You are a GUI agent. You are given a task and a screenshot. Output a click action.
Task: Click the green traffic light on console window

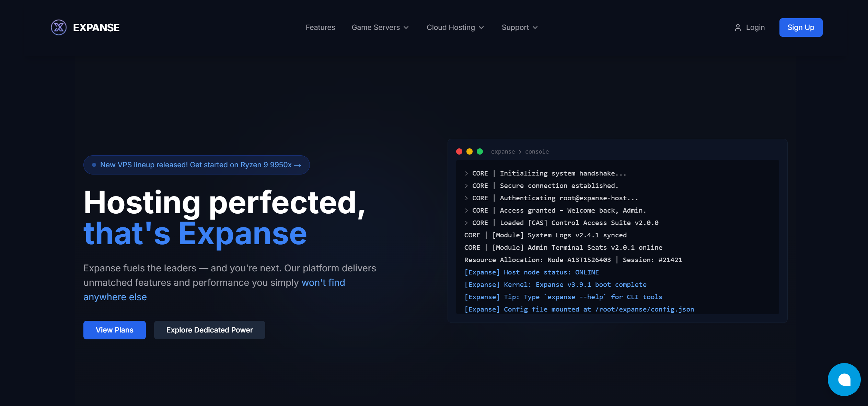coord(479,151)
